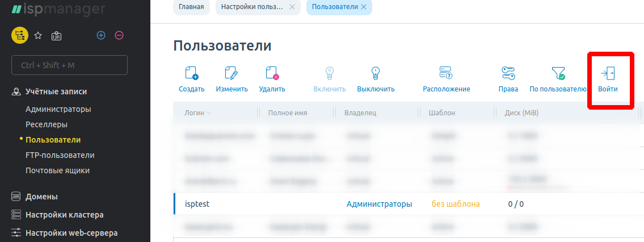Expand all menu with blue plus icon

pos(101,35)
